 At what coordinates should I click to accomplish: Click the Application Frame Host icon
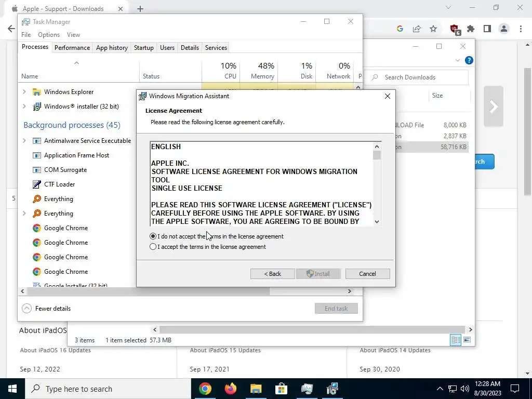click(37, 155)
